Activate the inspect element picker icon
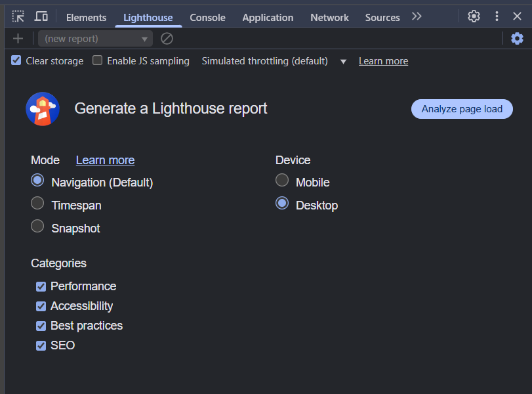 tap(18, 16)
